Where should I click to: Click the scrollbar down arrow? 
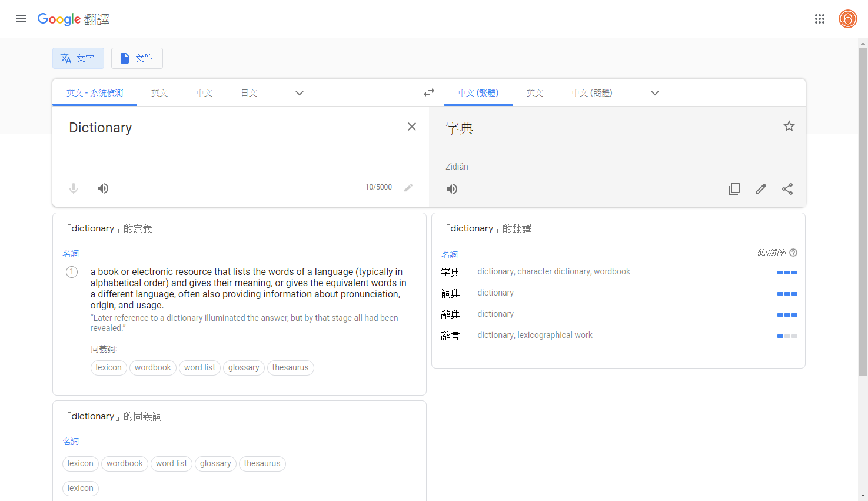(x=863, y=496)
